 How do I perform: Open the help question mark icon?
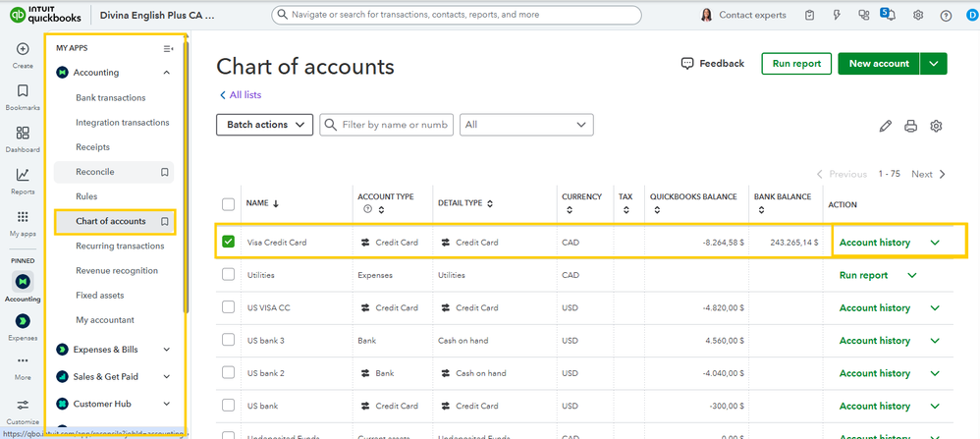pyautogui.click(x=946, y=15)
